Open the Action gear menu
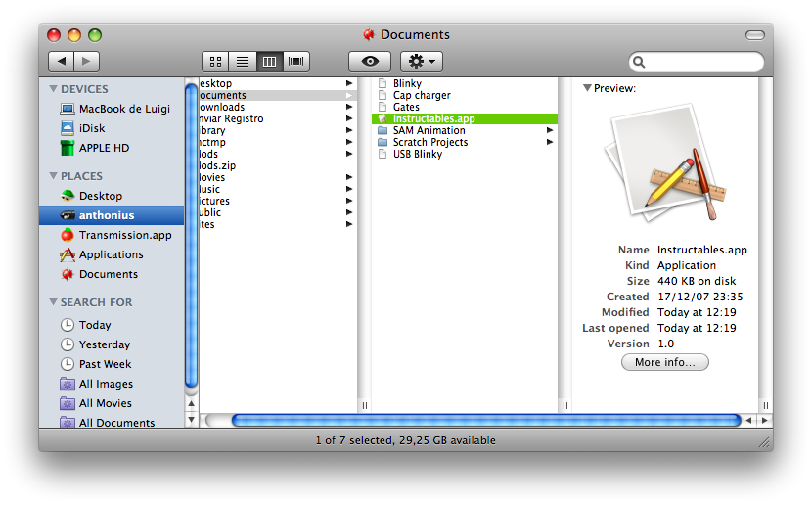 [x=422, y=62]
